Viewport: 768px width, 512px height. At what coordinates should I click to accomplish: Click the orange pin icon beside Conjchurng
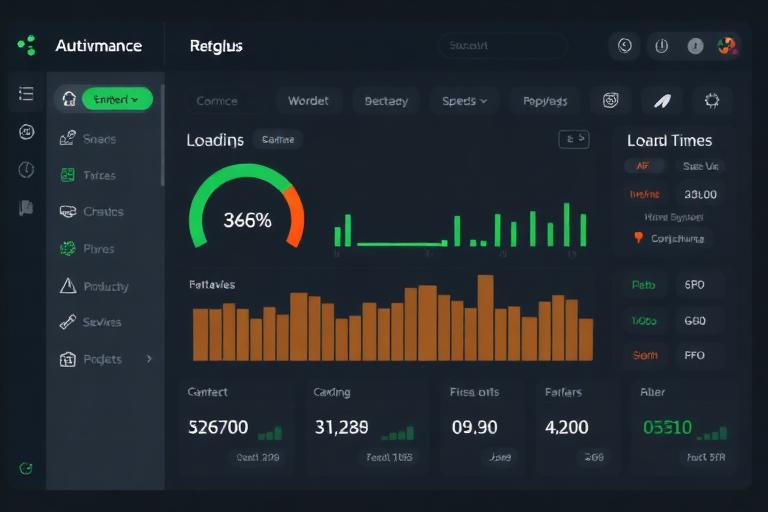638,238
